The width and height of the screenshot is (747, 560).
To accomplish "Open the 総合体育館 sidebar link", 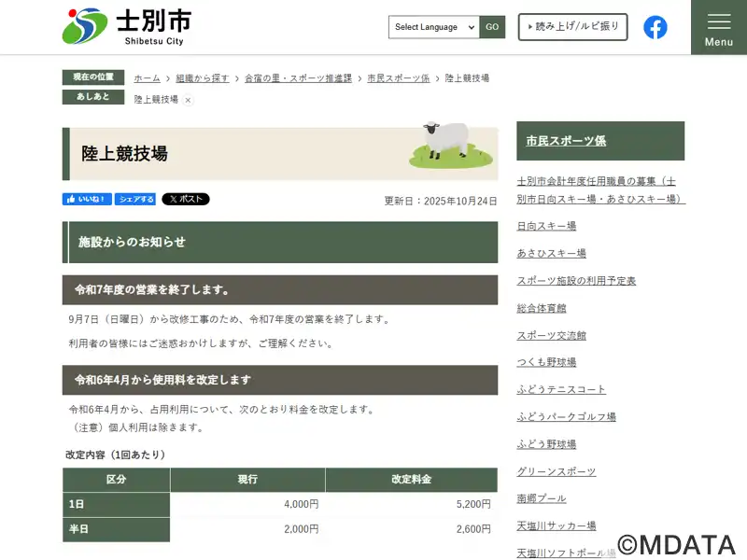I will pyautogui.click(x=542, y=308).
